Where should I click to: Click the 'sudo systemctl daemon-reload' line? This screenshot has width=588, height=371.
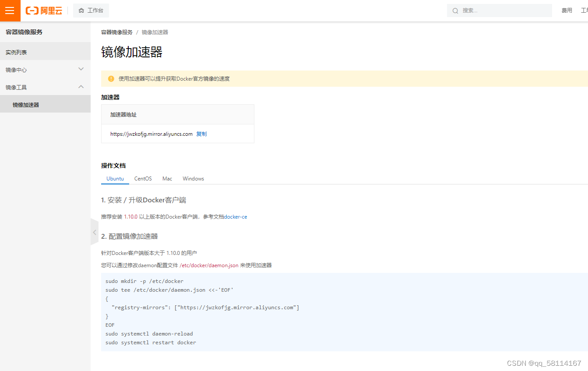pos(149,334)
